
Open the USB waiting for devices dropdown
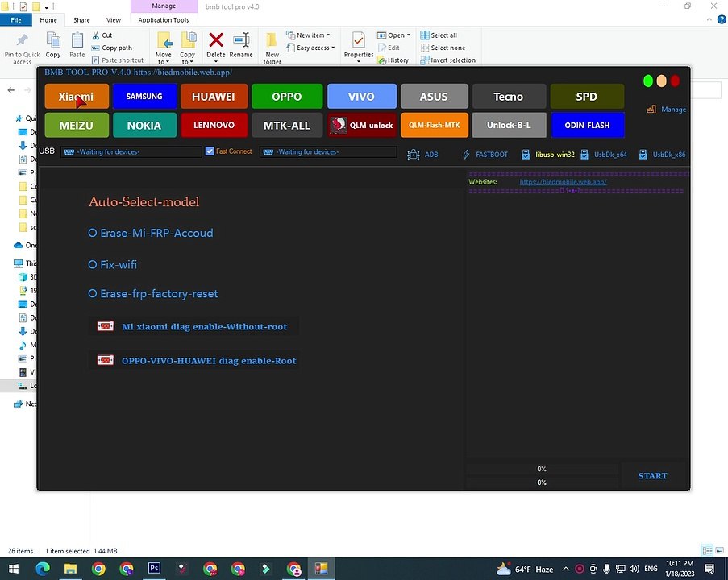click(x=131, y=151)
